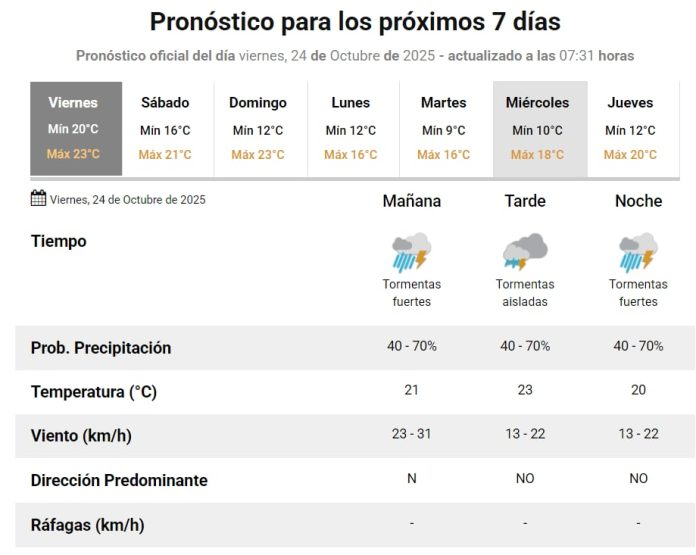Click the Pronóstico para los próximos 7 días heading

click(x=355, y=22)
